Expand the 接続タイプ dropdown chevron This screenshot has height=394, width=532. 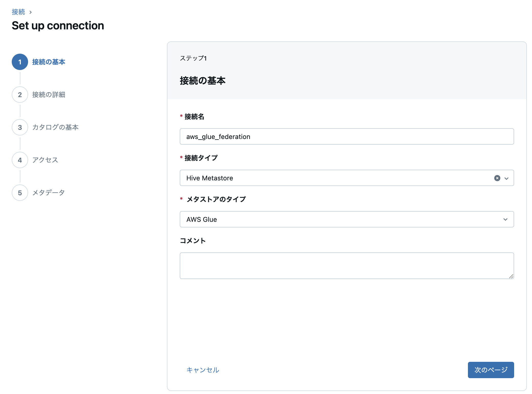tap(506, 178)
